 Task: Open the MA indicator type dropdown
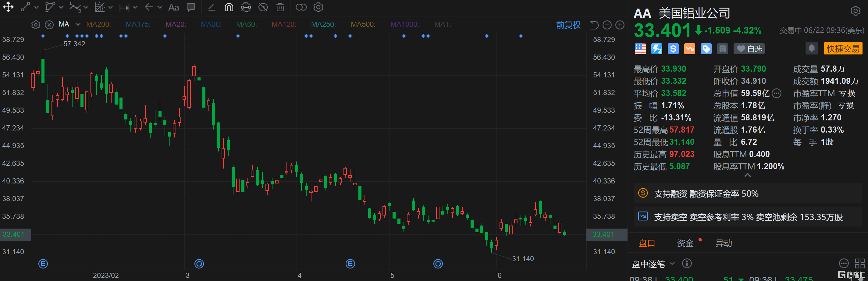[x=78, y=24]
